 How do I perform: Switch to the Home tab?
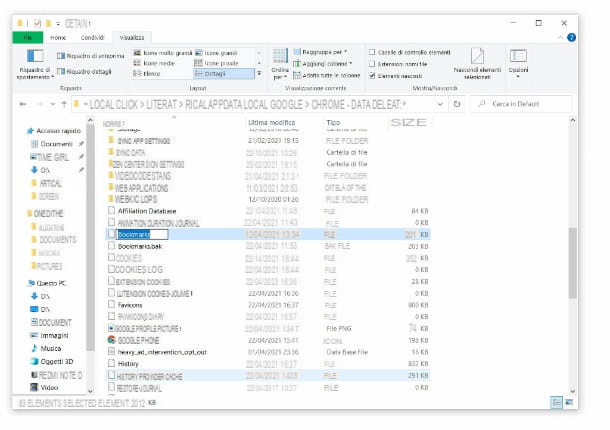coord(58,38)
